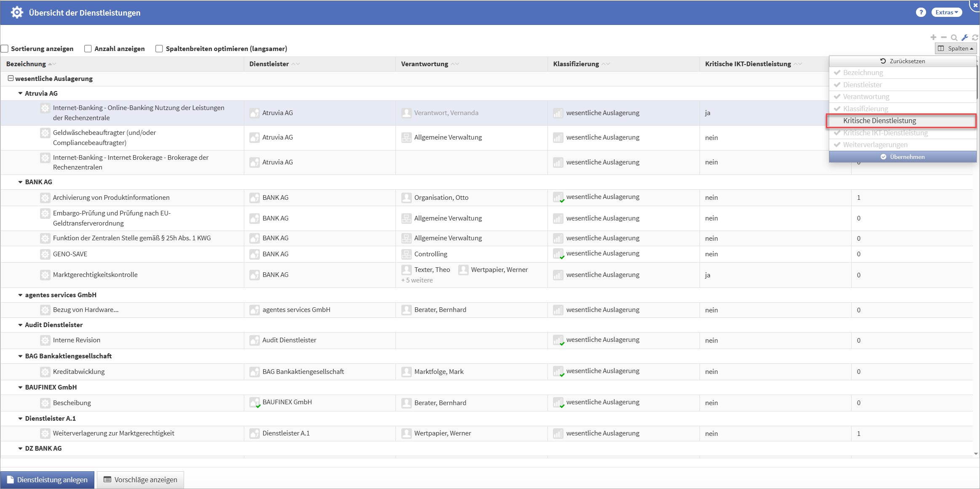980x489 pixels.
Task: Collapse wesentliche Auslagerung top group
Action: (11, 78)
